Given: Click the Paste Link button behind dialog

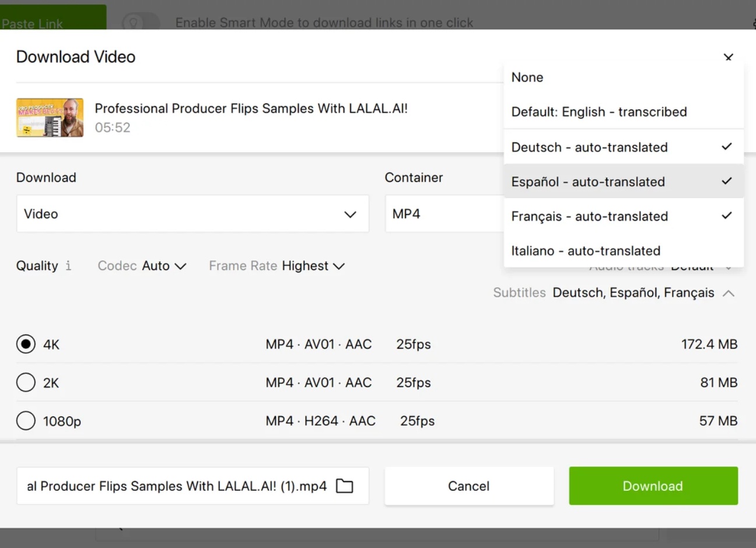Looking at the screenshot, I should [x=53, y=17].
